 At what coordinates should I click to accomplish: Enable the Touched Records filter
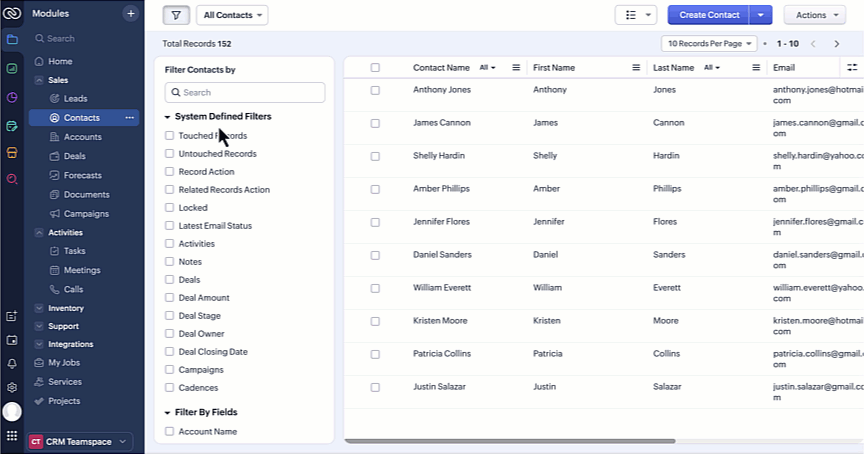170,136
